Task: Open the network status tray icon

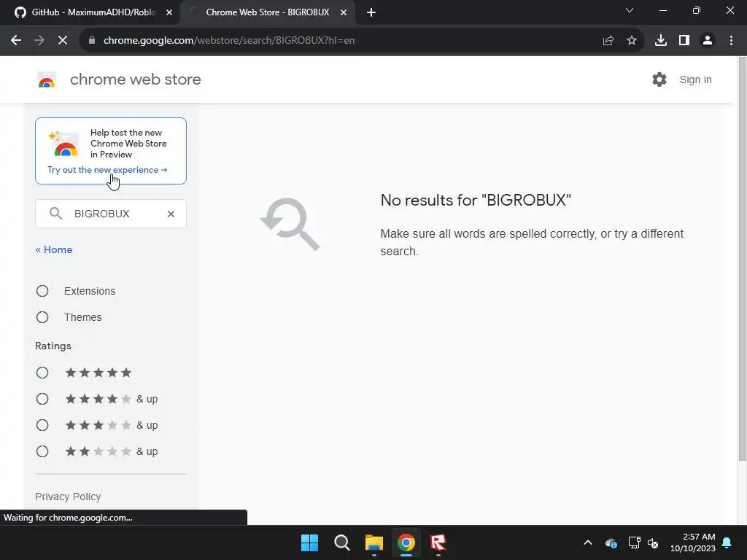Action: (x=634, y=542)
